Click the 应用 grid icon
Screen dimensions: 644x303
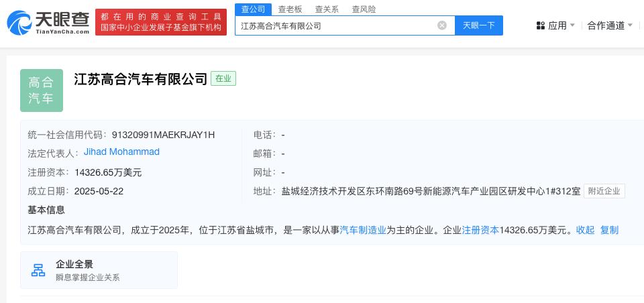[x=541, y=26]
